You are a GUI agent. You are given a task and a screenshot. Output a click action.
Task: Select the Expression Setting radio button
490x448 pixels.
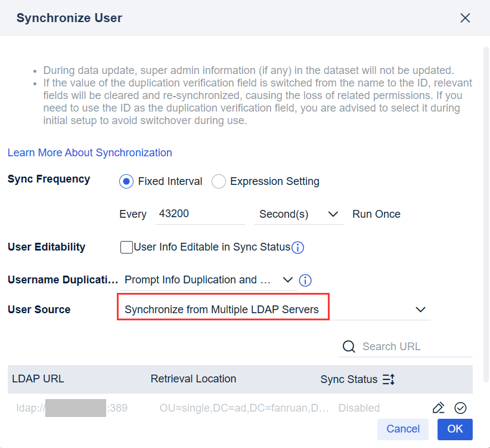(219, 181)
